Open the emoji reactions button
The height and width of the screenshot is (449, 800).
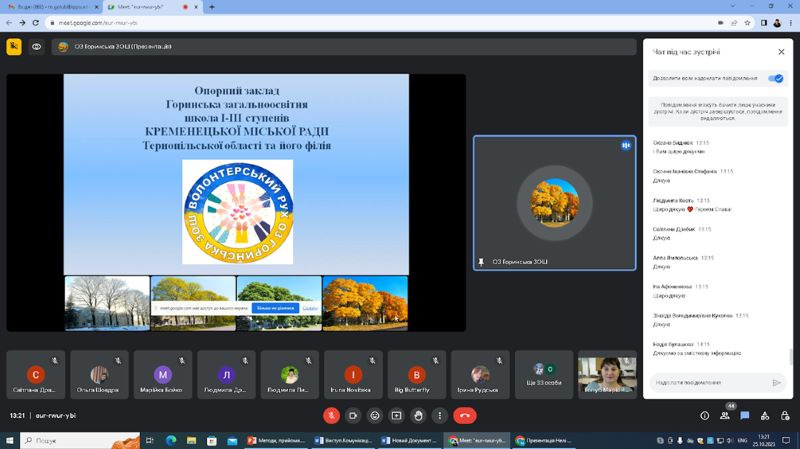pyautogui.click(x=375, y=415)
